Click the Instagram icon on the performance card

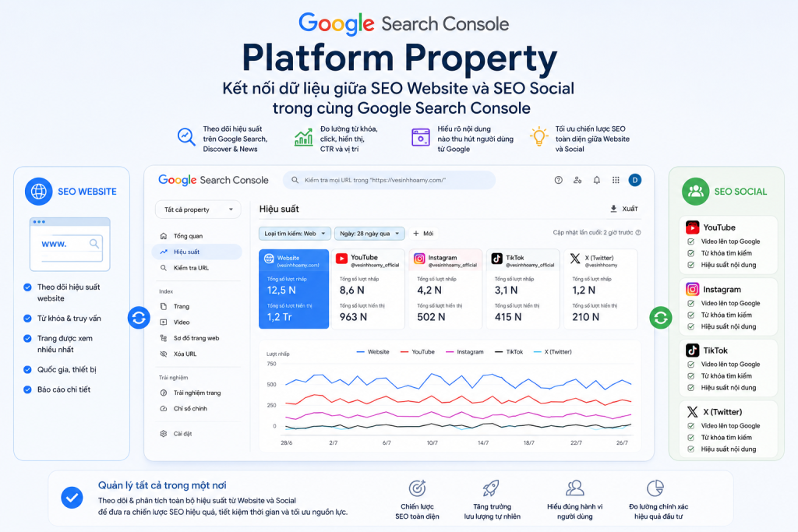click(x=419, y=259)
